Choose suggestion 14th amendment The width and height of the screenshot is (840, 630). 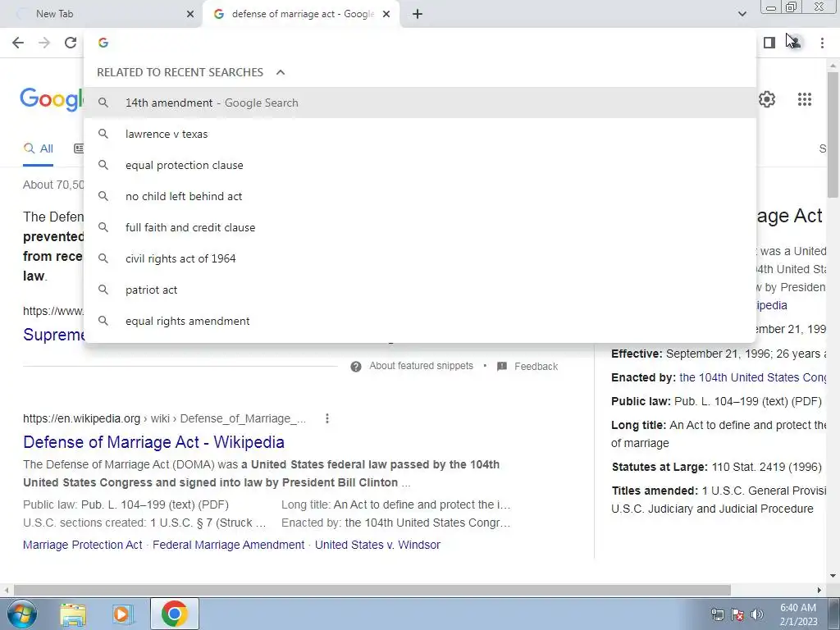[420, 103]
